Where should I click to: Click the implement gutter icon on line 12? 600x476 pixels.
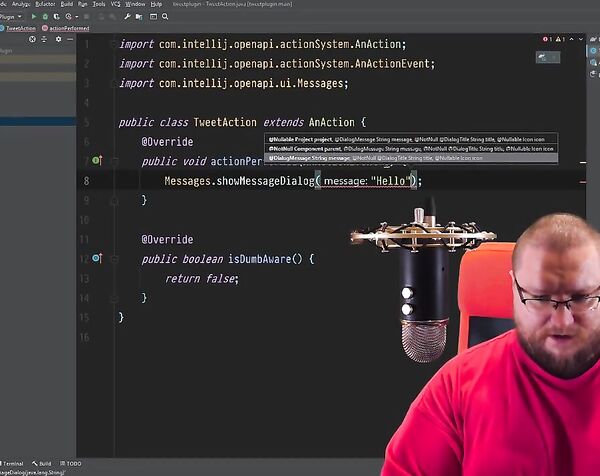click(97, 258)
